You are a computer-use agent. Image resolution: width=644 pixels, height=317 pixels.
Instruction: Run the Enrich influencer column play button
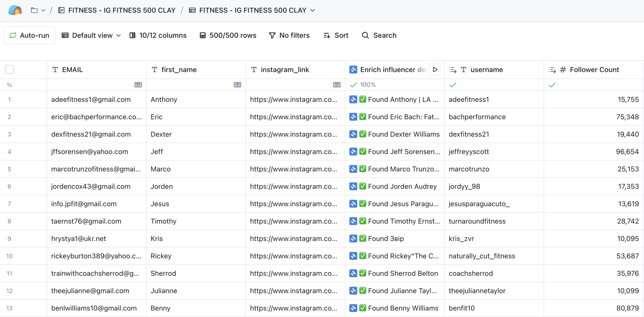[435, 70]
